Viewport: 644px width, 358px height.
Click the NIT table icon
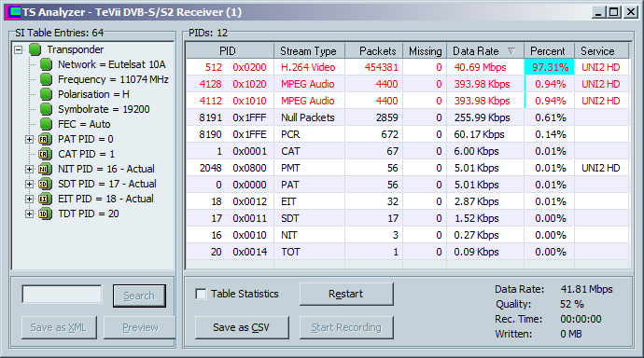click(x=45, y=169)
